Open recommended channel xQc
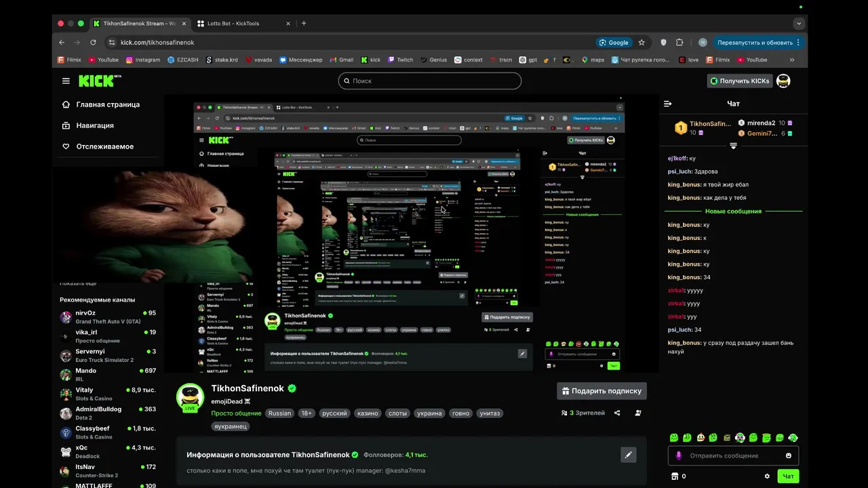 108,451
